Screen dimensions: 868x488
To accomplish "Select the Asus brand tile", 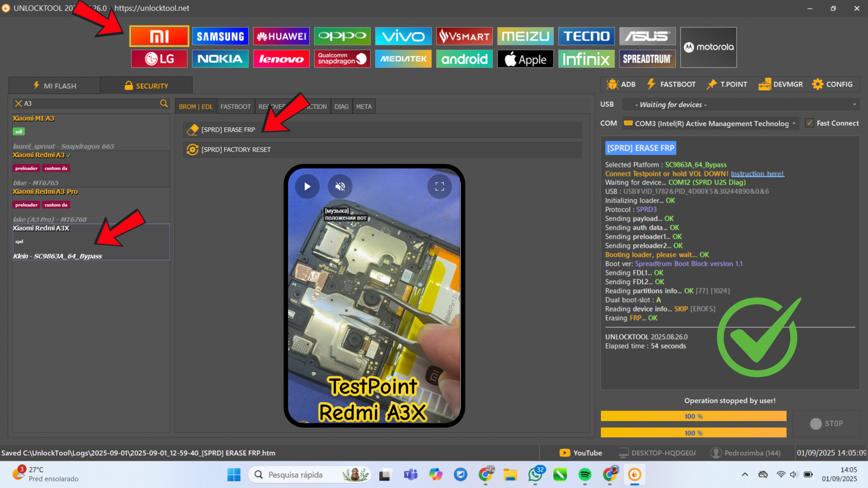I will [x=647, y=36].
